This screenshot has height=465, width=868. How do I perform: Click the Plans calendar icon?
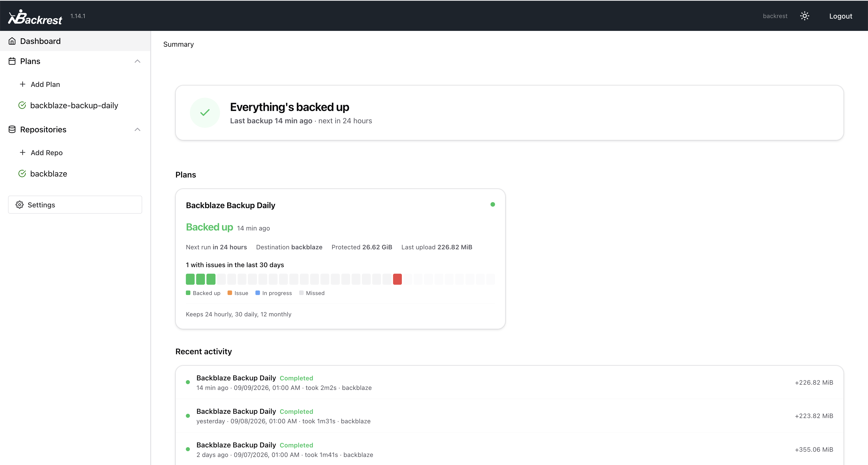[12, 61]
